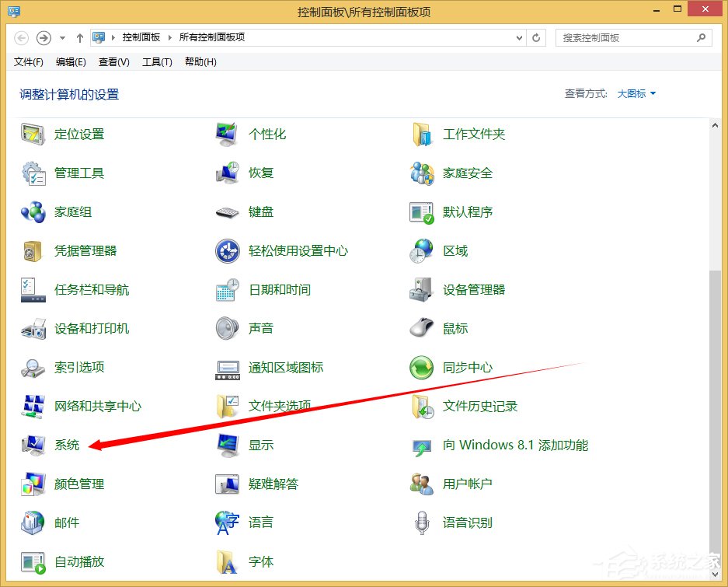Open the 工具(T) menu
728x587 pixels.
pos(157,61)
